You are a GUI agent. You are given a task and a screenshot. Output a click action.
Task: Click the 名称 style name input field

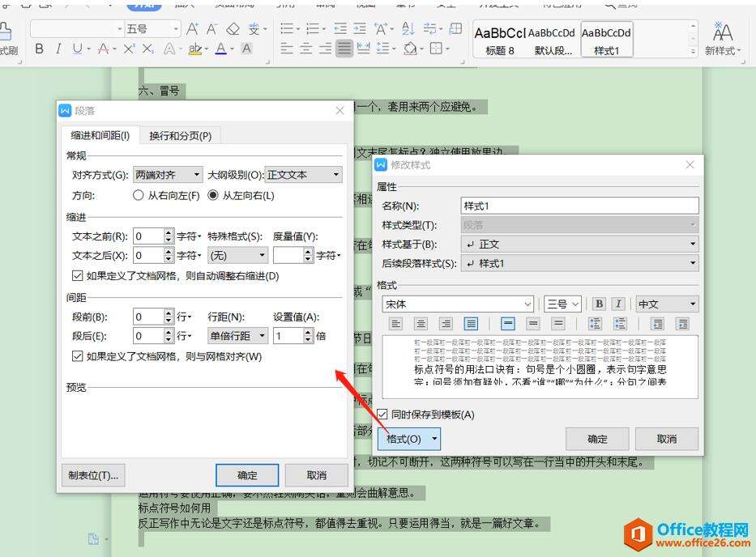click(579, 206)
